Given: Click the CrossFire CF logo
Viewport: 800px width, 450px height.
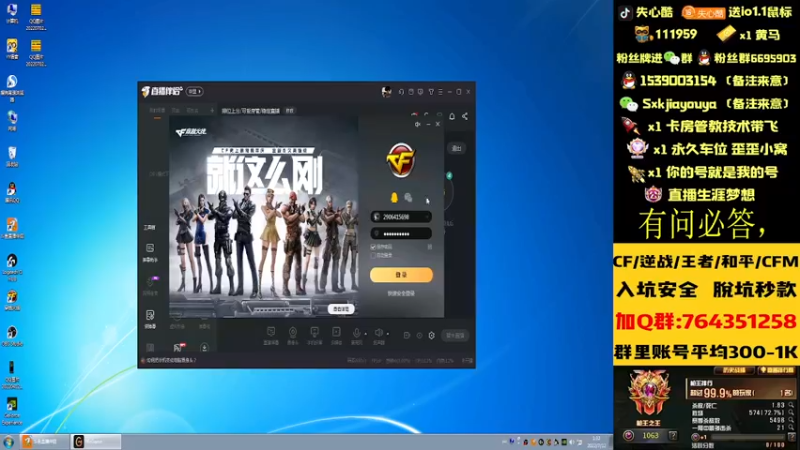Looking at the screenshot, I should tap(401, 160).
